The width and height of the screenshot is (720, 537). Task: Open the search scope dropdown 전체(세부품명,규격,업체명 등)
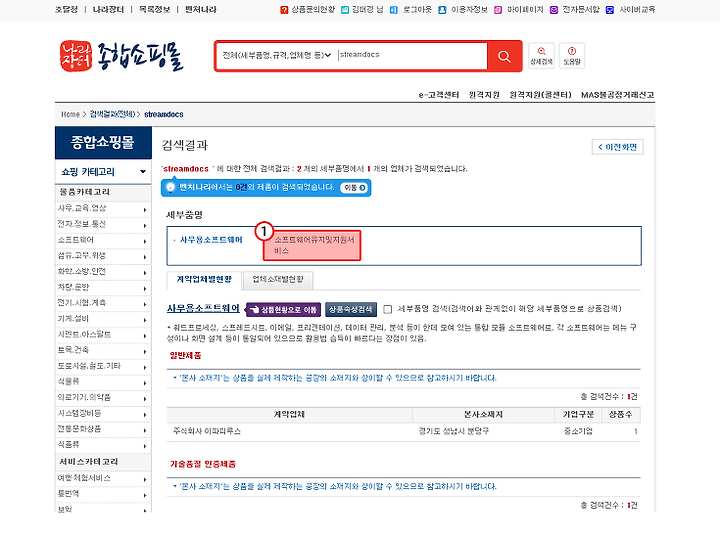[277, 56]
